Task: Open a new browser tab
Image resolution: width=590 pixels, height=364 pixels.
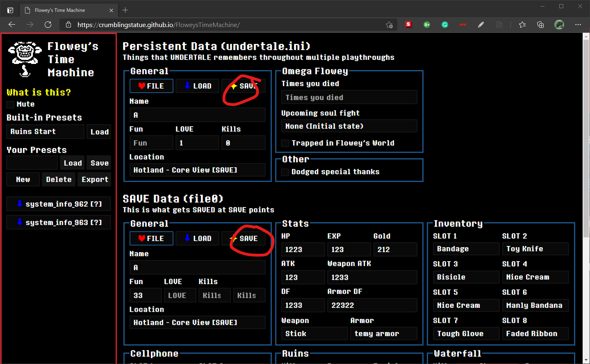Action: coord(125,10)
